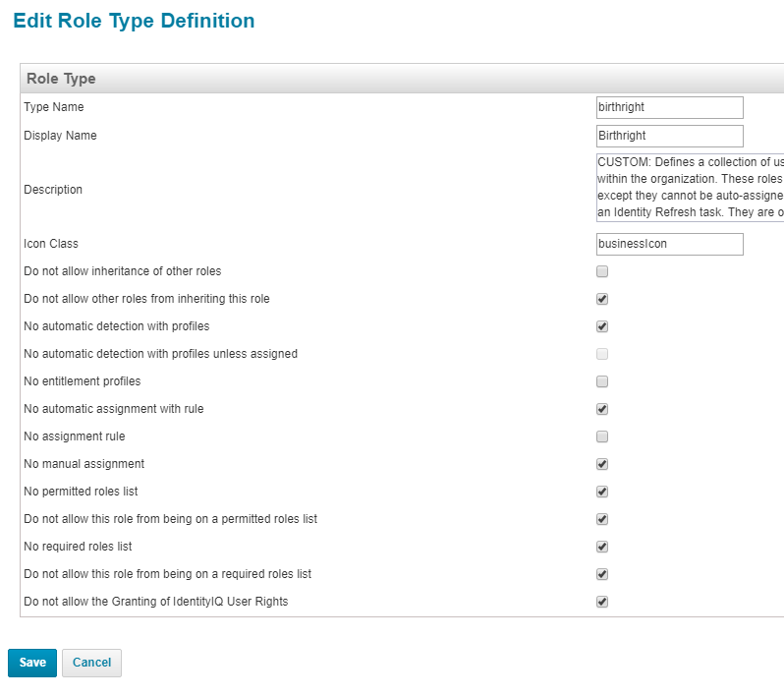The width and height of the screenshot is (784, 697).
Task: Toggle the 'No required roles list' checkbox
Action: (602, 547)
